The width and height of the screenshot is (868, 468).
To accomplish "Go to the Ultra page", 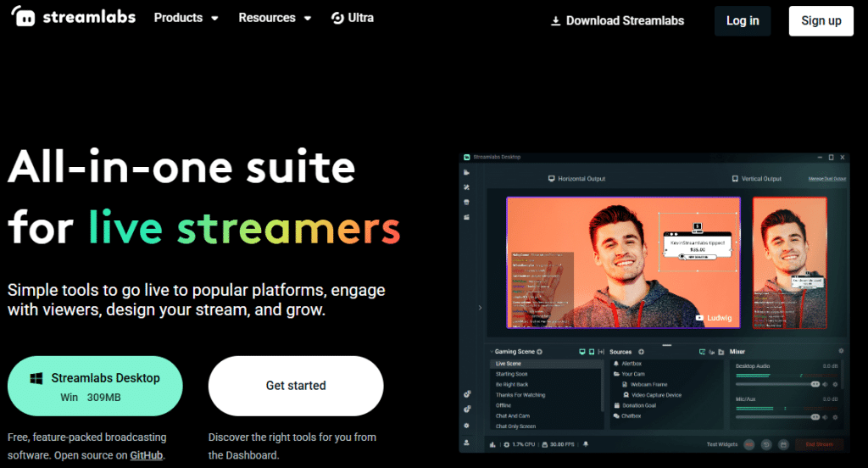I will click(x=353, y=18).
